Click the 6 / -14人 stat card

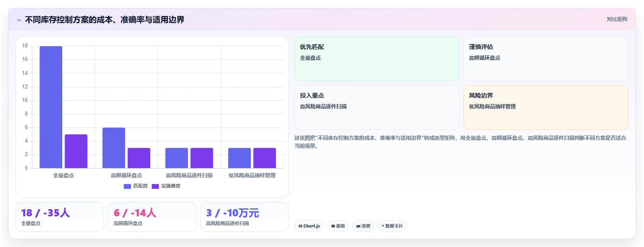coord(152,217)
